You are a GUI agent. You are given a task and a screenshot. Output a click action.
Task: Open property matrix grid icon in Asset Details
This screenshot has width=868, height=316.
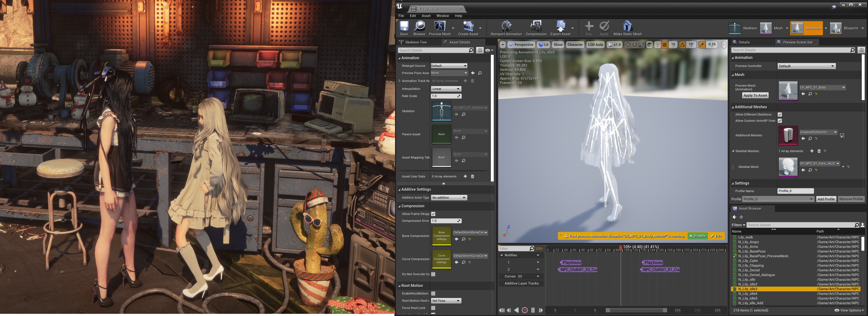coord(480,50)
